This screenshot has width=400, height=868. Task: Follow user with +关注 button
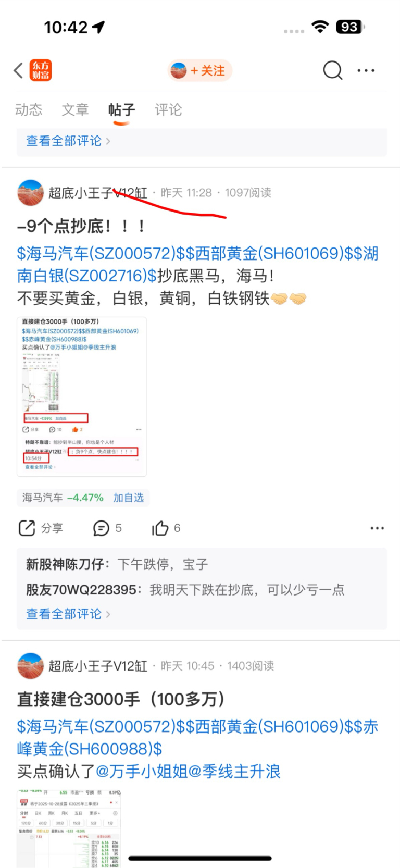click(200, 70)
